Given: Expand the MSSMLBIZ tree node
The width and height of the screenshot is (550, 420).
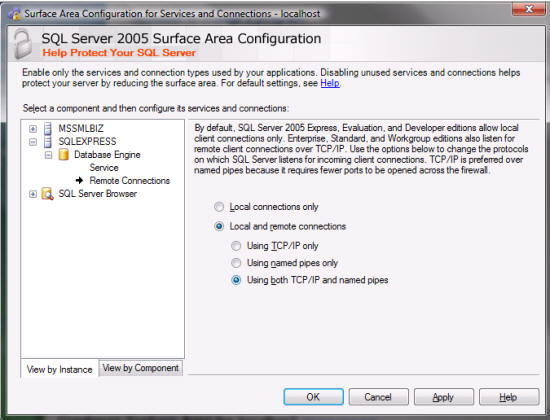Looking at the screenshot, I should pyautogui.click(x=33, y=129).
